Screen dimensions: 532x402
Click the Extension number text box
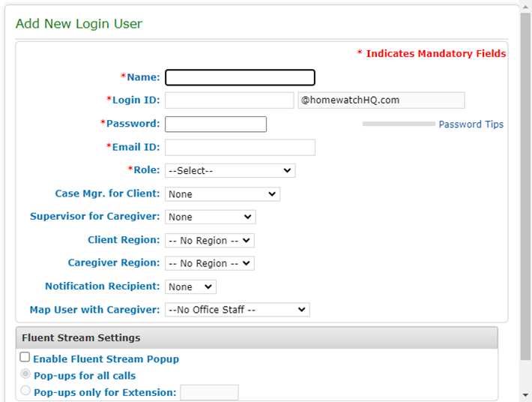coord(209,392)
